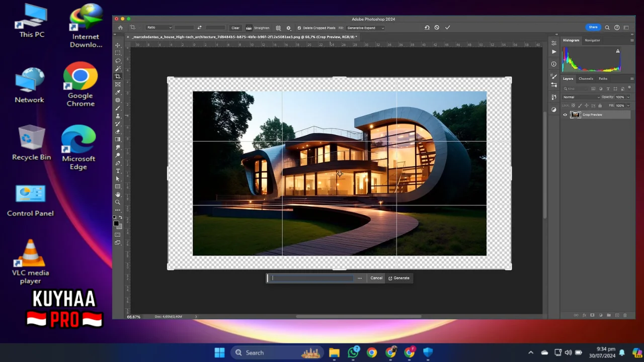Switch to the Histogram tab
This screenshot has width=644, height=362.
point(571,40)
